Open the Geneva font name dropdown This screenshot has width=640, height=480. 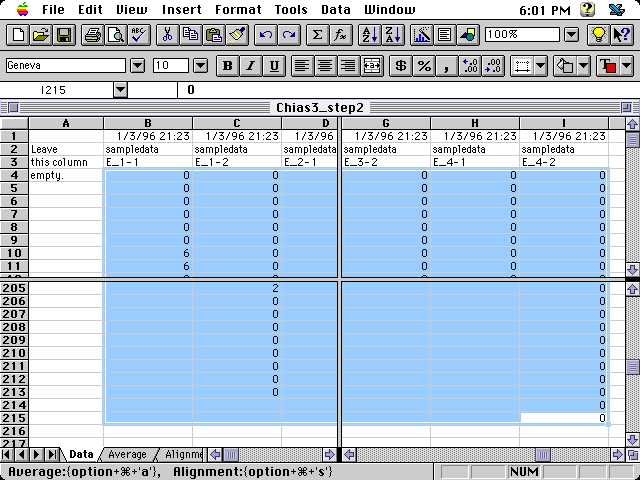pyautogui.click(x=138, y=66)
